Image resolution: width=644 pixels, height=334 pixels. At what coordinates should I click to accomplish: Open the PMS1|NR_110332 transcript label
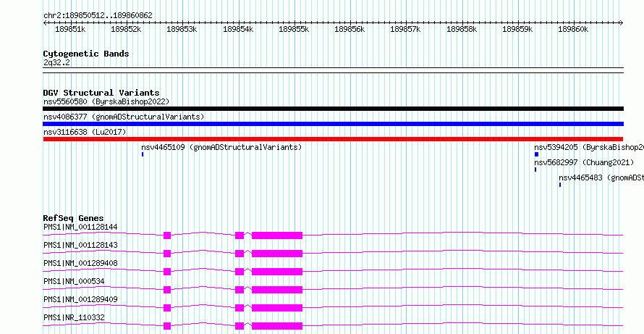tap(74, 317)
